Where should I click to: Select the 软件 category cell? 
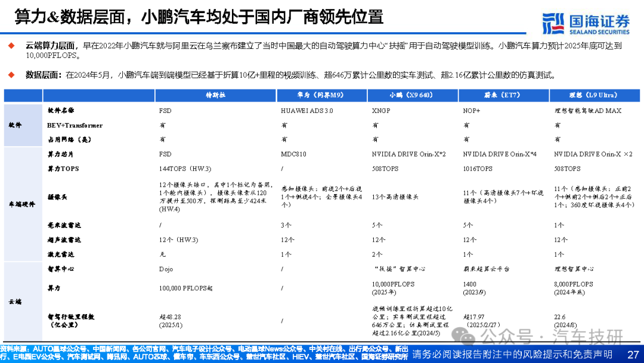tap(23, 125)
